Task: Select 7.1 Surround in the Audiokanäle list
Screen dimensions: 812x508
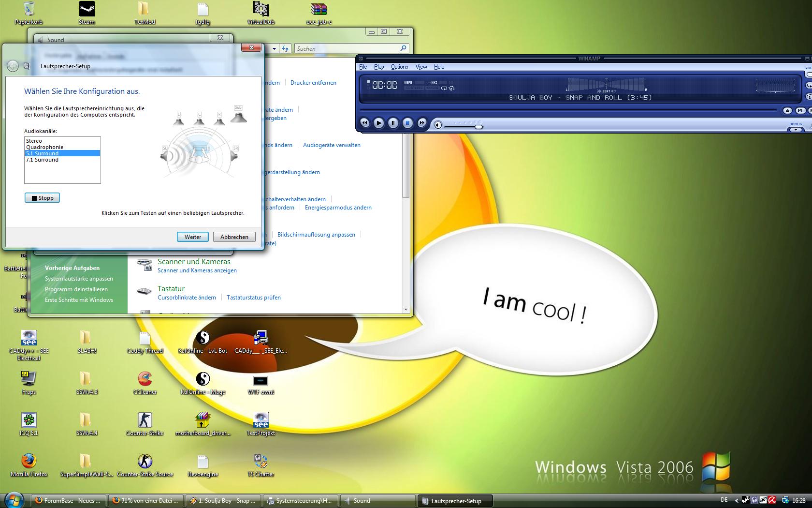Action: pos(62,160)
